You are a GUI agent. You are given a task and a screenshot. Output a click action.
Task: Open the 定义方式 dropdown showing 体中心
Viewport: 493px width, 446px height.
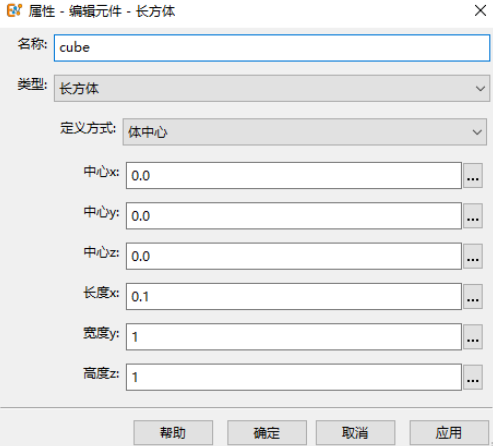click(x=305, y=132)
